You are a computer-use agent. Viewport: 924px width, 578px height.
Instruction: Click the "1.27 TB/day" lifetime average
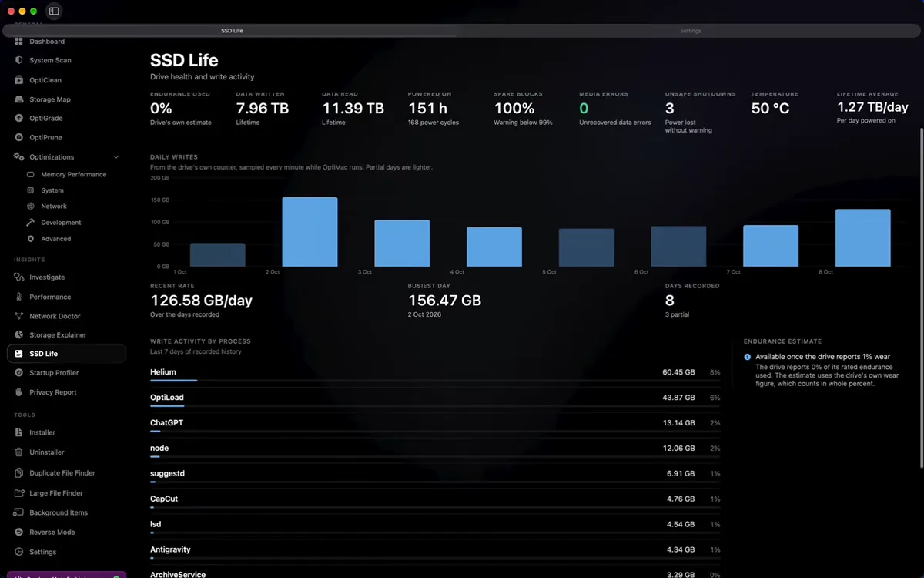click(x=872, y=108)
